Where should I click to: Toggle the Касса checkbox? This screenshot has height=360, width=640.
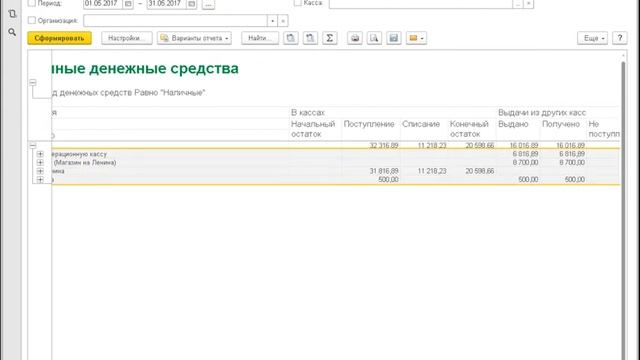pos(298,3)
